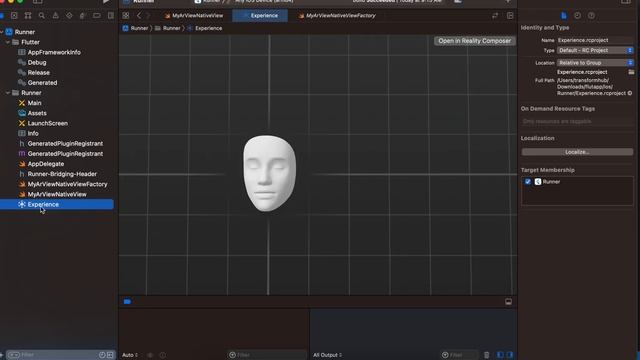
Task: Open the report navigator icon
Action: click(111, 16)
